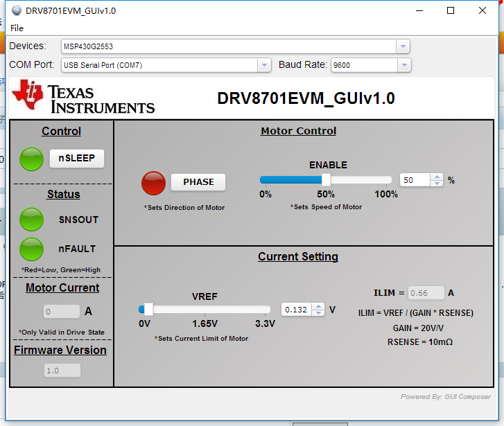The image size is (504, 426).
Task: Click the VREF slider track near 1.65V
Action: [x=205, y=310]
